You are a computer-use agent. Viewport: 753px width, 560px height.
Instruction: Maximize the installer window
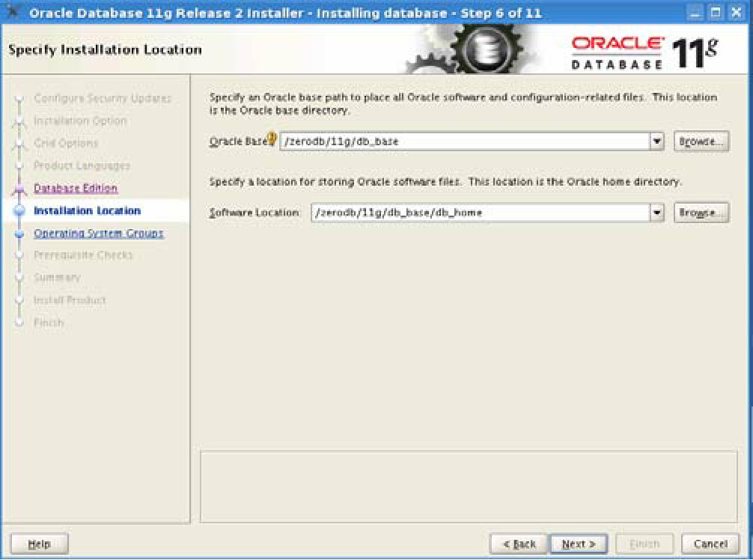pos(716,12)
